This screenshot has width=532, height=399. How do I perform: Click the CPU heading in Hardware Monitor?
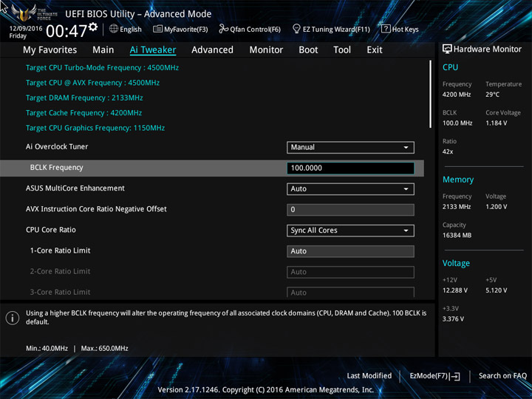click(450, 67)
